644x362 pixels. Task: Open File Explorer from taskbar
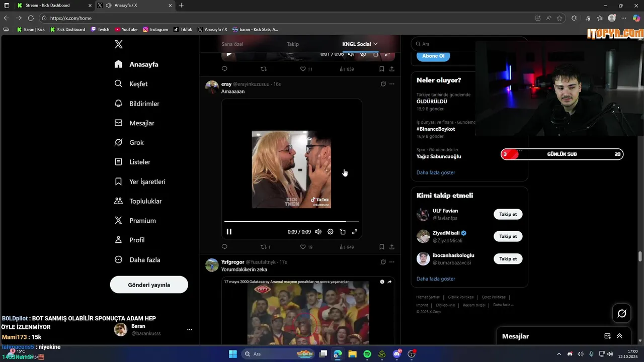click(353, 354)
